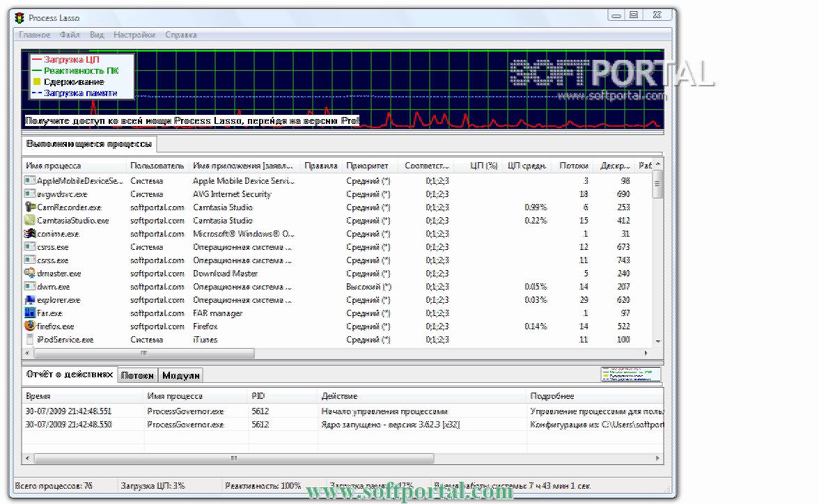
Task: Click the firefox.exe process icon
Action: pos(30,326)
